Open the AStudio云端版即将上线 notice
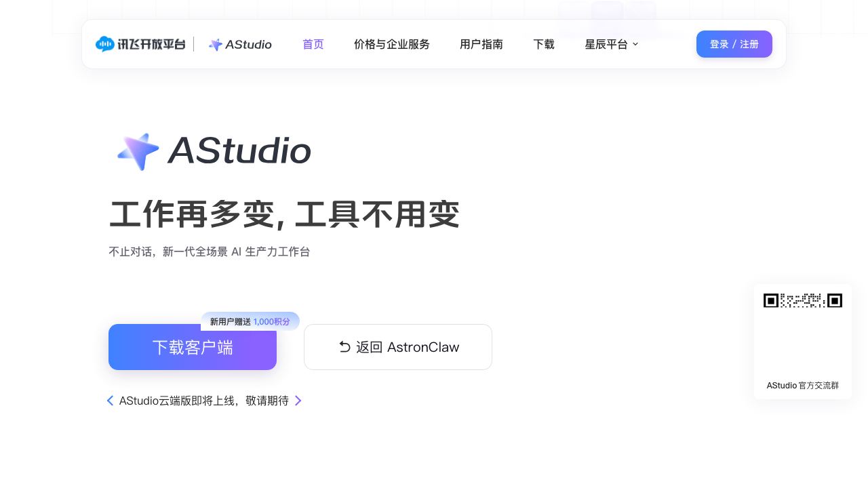Image resolution: width=868 pixels, height=488 pixels. point(204,401)
